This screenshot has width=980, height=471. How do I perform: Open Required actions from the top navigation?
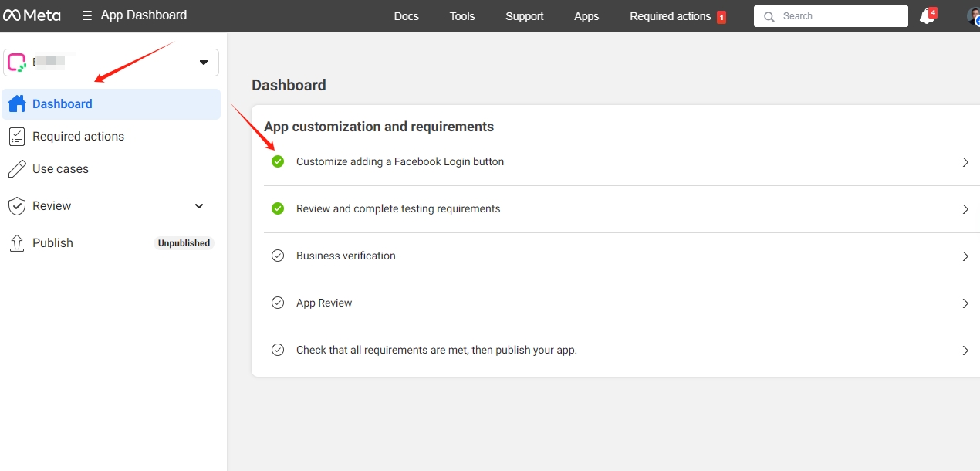[x=670, y=15]
